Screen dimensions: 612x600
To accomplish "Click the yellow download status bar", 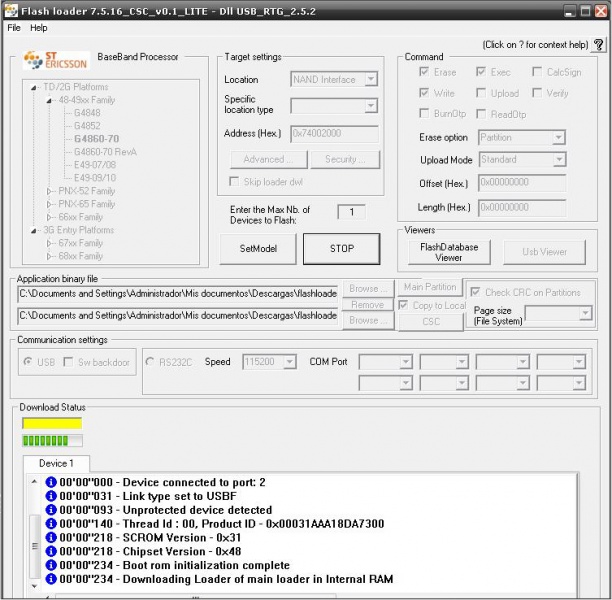I will tap(52, 424).
